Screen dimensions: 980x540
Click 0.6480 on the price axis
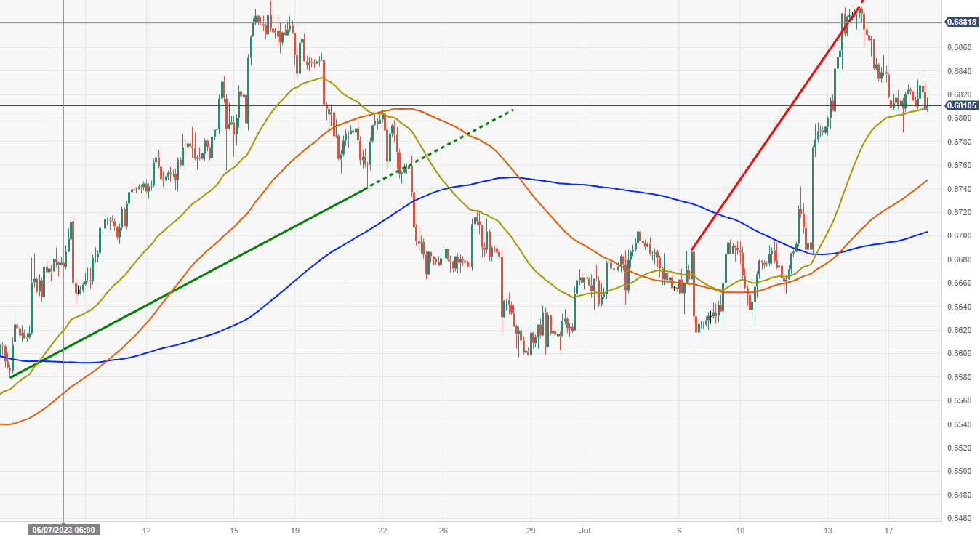click(960, 495)
